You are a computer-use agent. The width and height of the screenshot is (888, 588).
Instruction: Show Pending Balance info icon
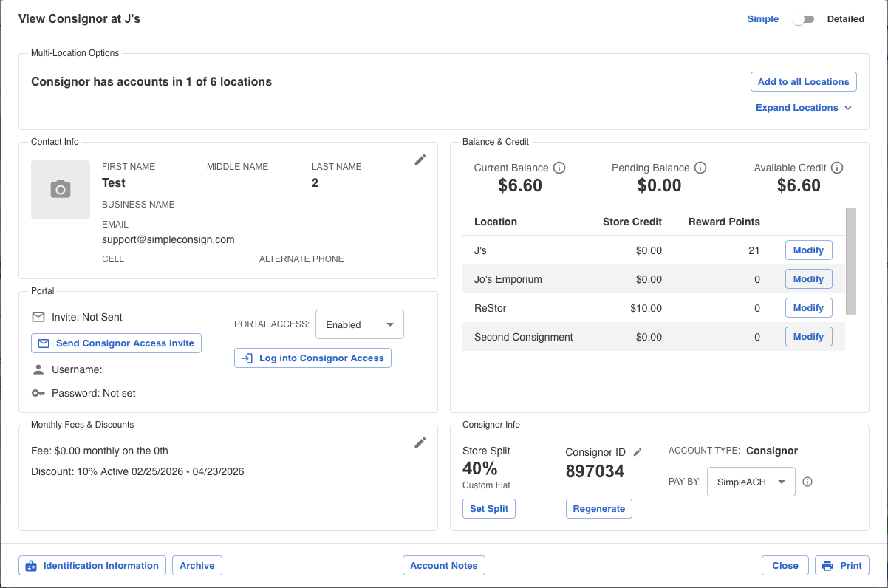click(700, 168)
